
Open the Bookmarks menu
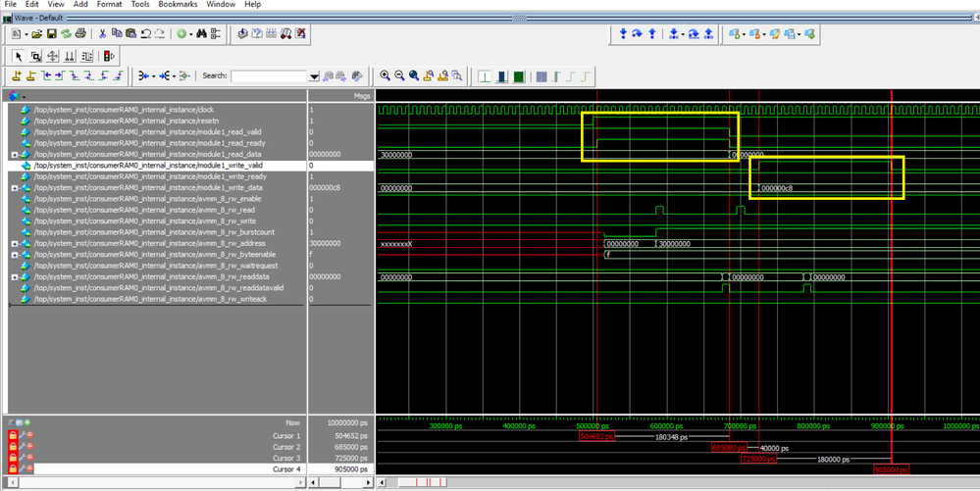pos(178,5)
